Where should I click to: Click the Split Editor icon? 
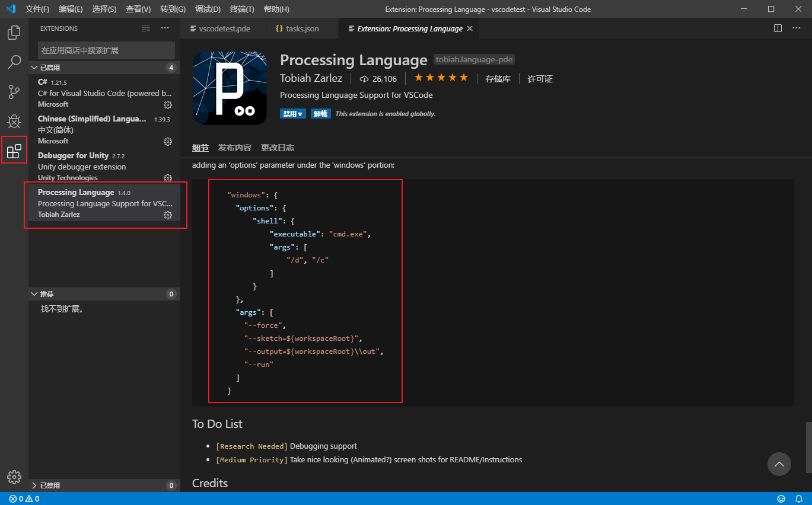778,27
